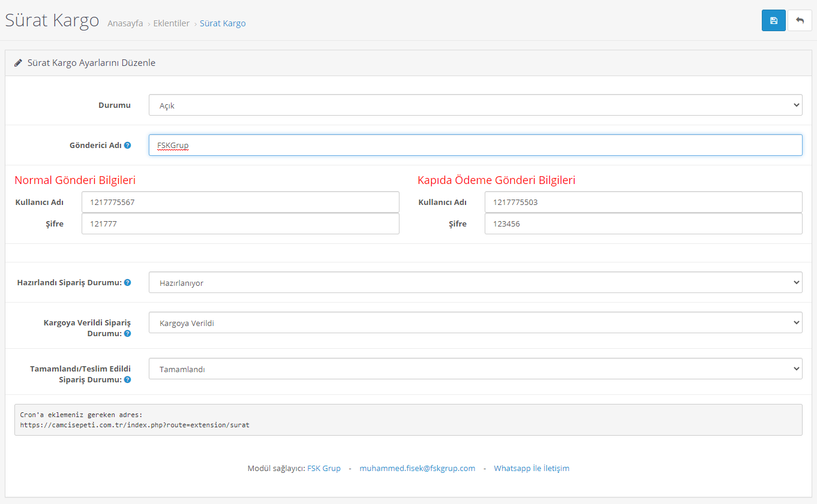Image resolution: width=817 pixels, height=504 pixels.
Task: Click the cron URL ending in extension/surat
Action: 135,425
